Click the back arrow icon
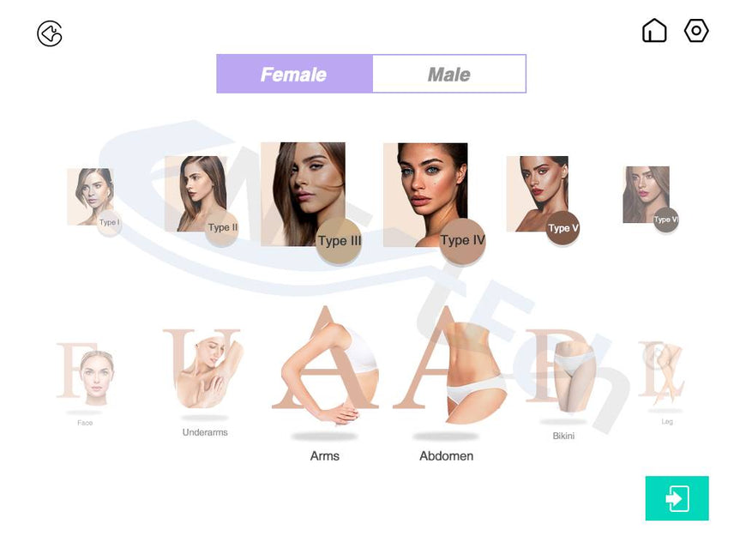The image size is (746, 560). coord(50,33)
